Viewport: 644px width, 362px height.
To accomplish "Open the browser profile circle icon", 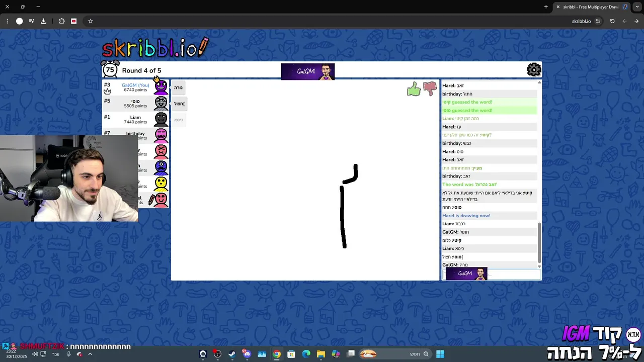I will 19,21.
